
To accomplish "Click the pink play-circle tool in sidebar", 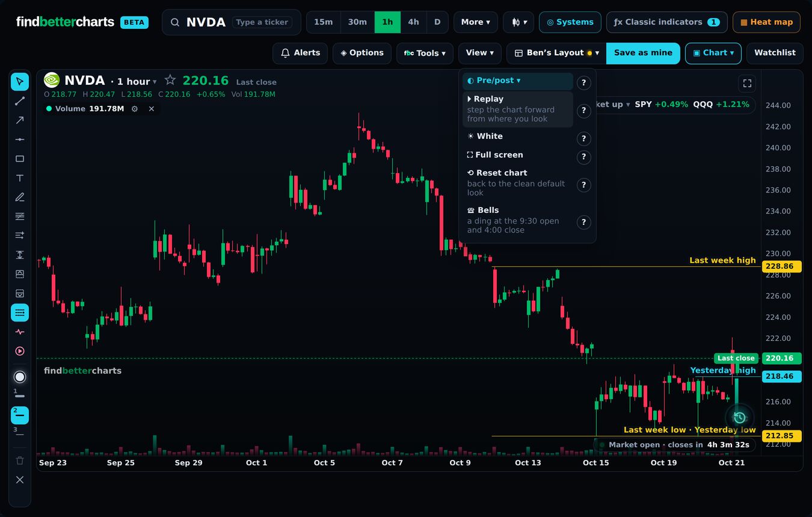I will 20,351.
